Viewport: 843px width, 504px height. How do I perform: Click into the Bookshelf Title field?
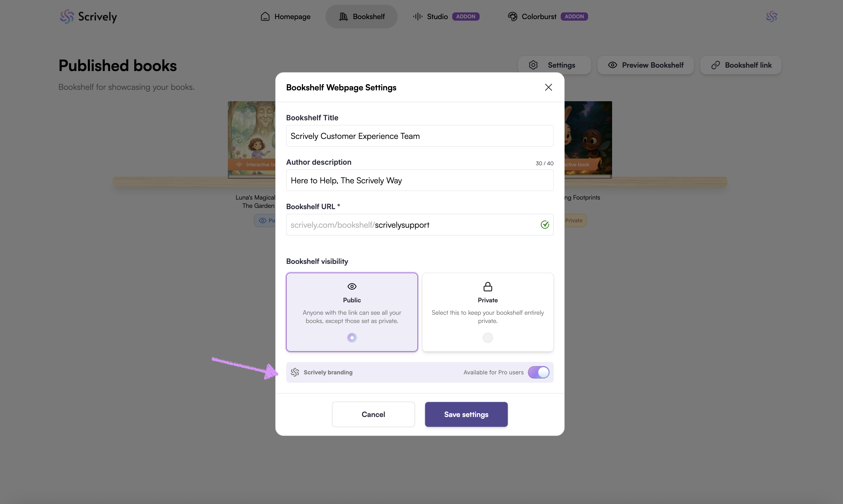tap(420, 136)
